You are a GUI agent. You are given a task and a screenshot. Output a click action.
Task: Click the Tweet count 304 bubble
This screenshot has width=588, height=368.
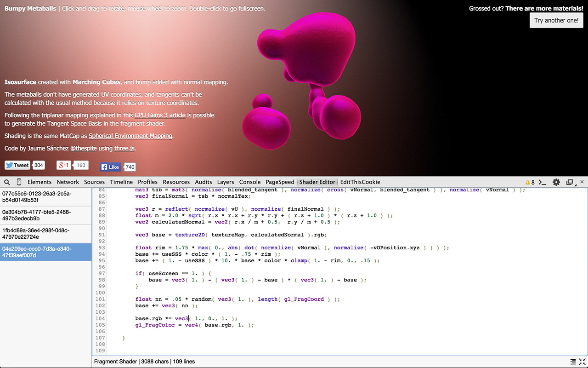click(39, 165)
